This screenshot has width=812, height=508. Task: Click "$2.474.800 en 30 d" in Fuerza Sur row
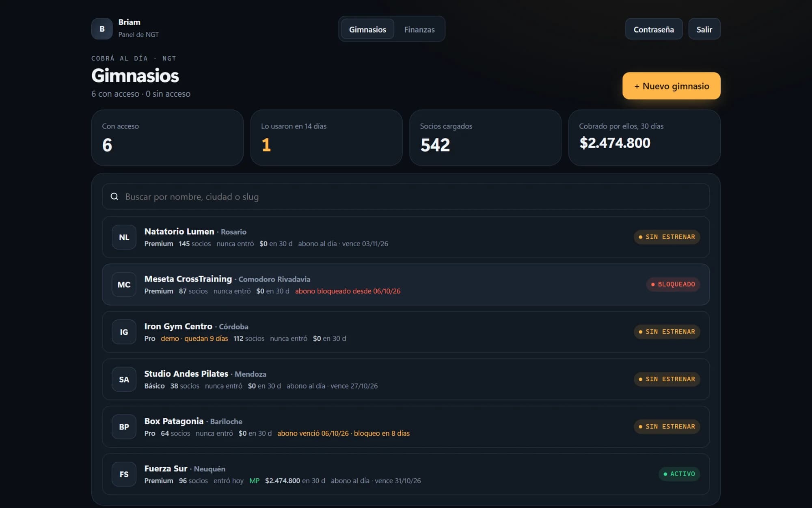tap(295, 481)
